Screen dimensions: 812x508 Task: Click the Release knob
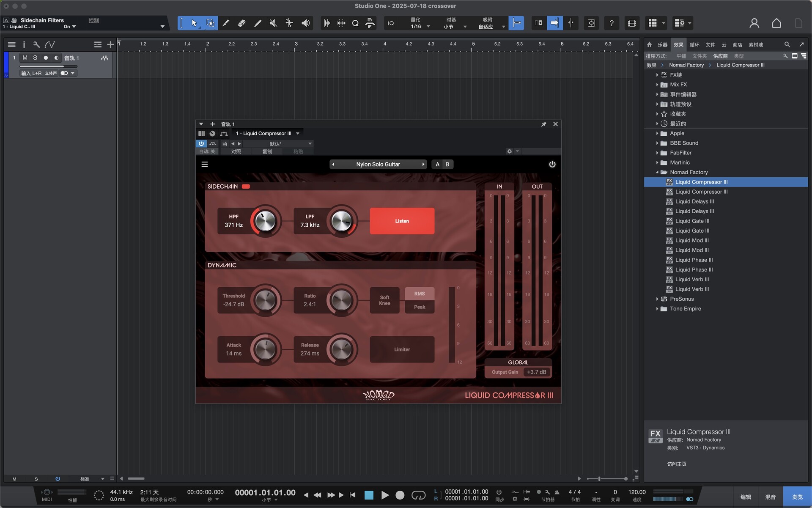click(342, 349)
